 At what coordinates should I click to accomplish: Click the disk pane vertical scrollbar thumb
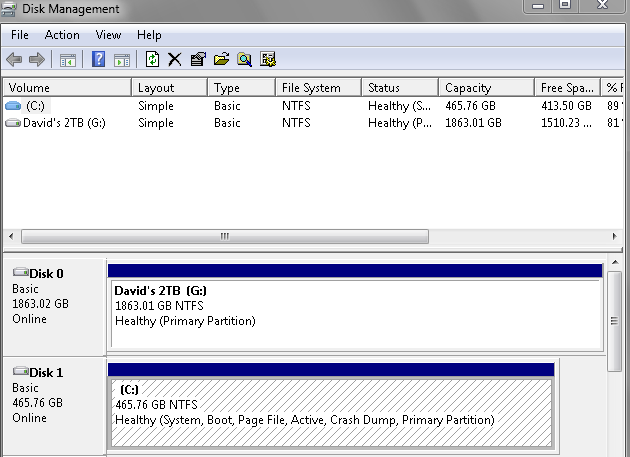pos(614,322)
